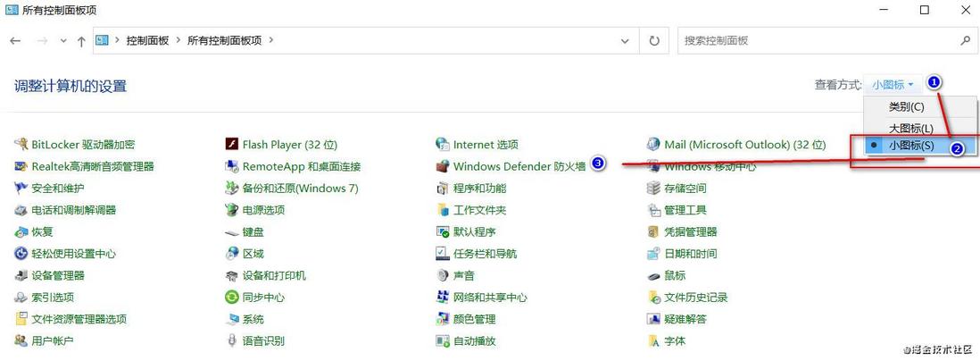980x361 pixels.
Task: Open Windows 移动中心 link
Action: pos(710,166)
